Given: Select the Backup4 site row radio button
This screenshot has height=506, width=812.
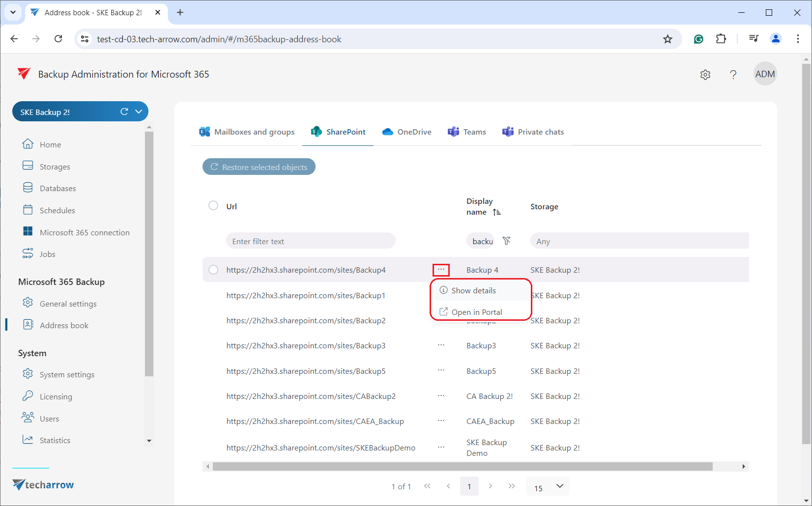Looking at the screenshot, I should tap(213, 270).
